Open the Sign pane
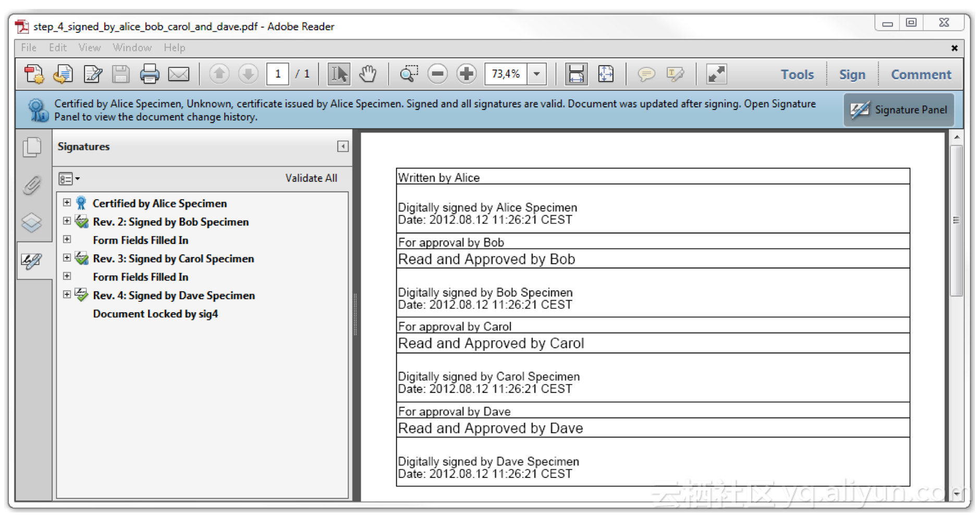Screen dimensions: 980x515 tap(852, 75)
